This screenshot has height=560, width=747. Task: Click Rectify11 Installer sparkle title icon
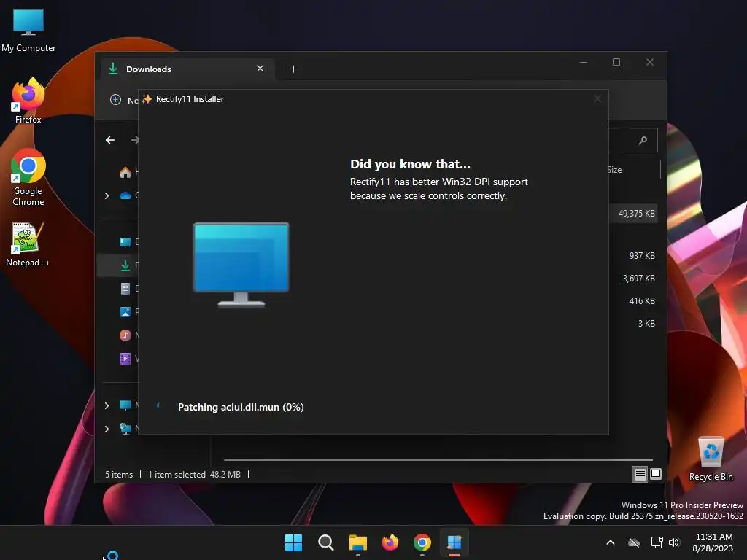147,99
